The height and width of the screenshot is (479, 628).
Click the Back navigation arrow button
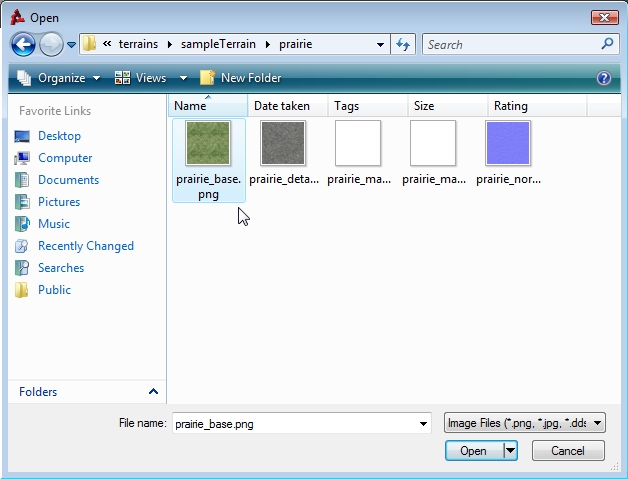[x=23, y=44]
